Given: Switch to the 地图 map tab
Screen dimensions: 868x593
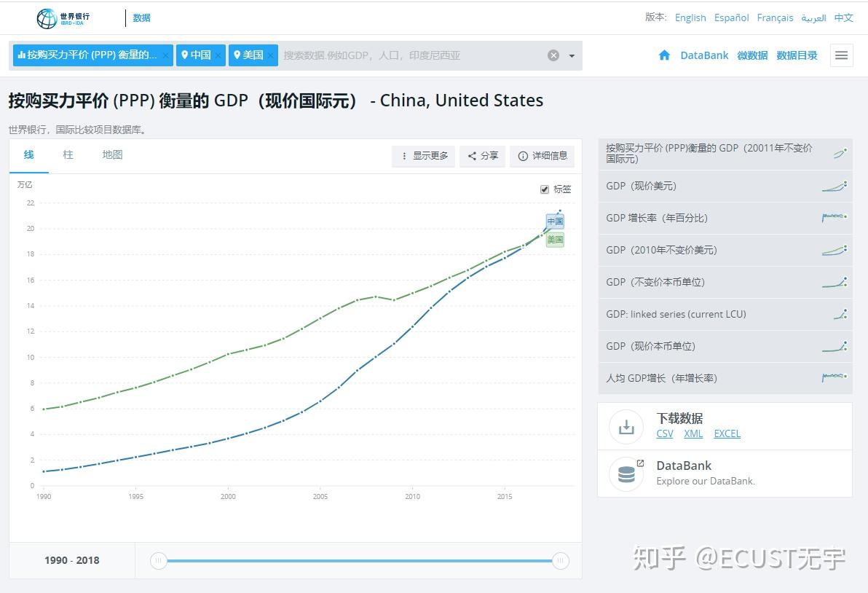Looking at the screenshot, I should (112, 155).
